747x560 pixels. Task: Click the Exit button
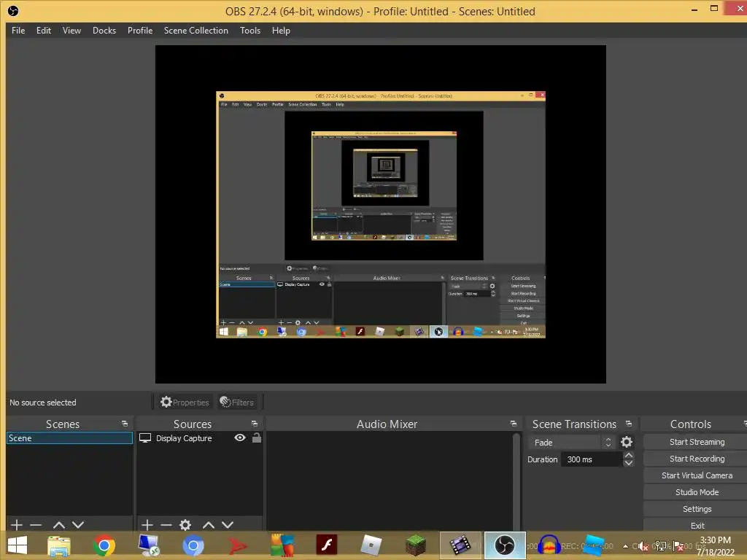697,525
